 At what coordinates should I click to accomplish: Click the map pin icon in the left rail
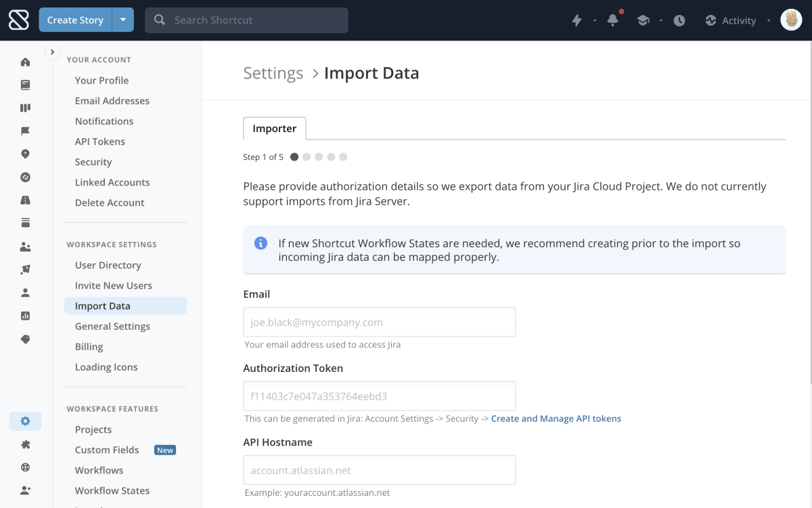point(26,154)
